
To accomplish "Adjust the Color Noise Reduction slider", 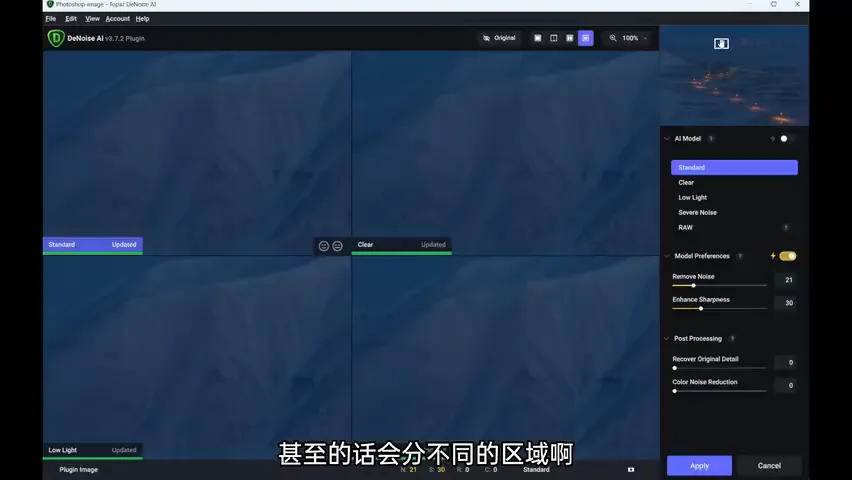I will click(719, 391).
